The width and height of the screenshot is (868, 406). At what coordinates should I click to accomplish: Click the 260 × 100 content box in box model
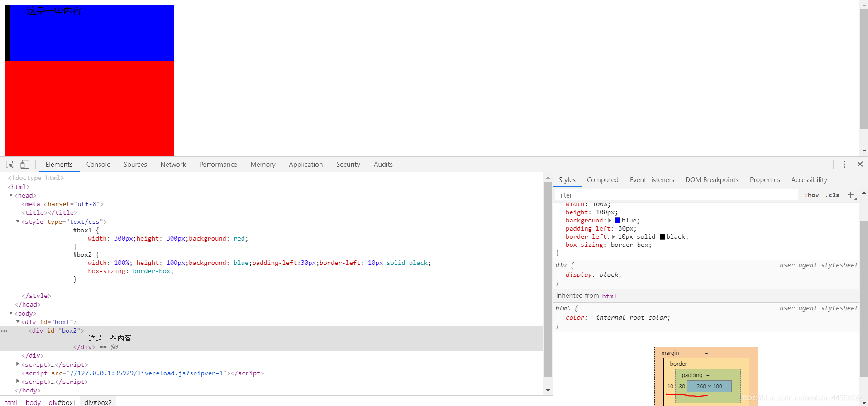coord(709,386)
